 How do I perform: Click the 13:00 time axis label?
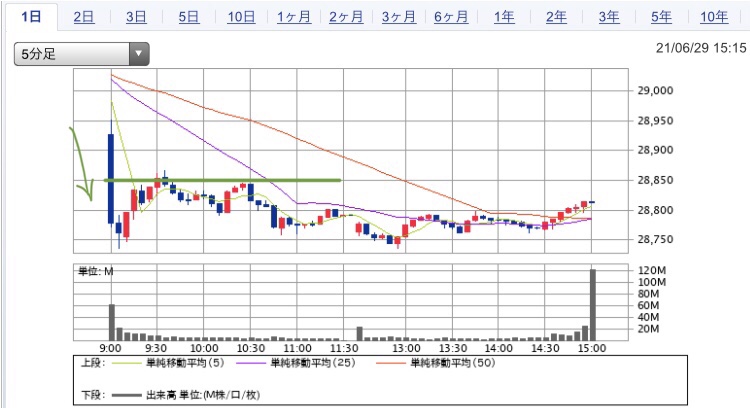407,348
